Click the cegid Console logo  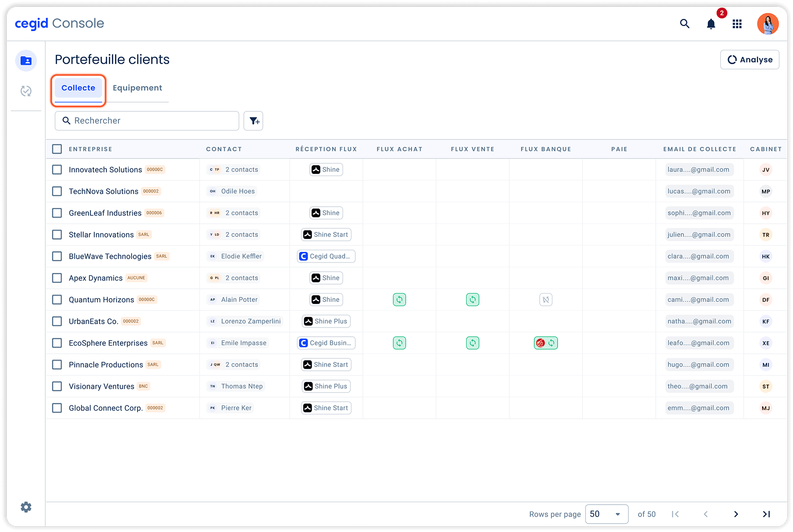click(59, 23)
